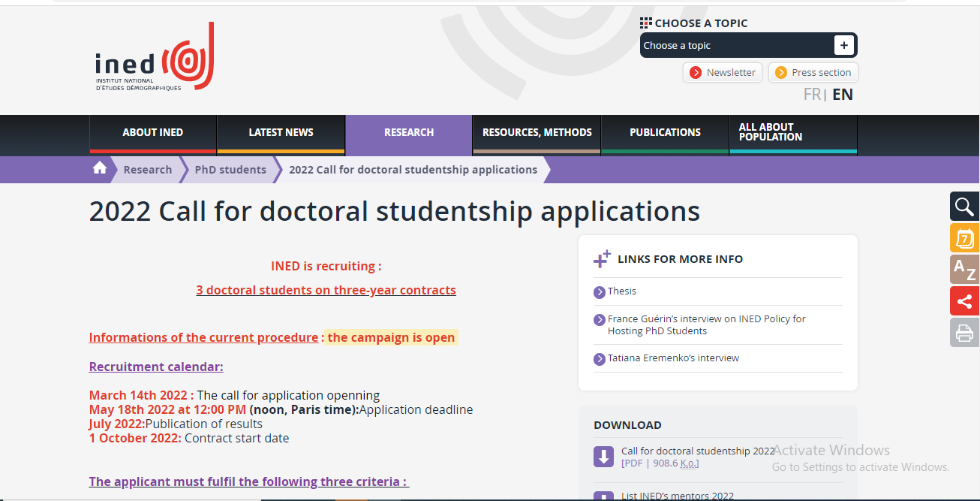Open the Thesis link
The width and height of the screenshot is (980, 501).
[x=622, y=291]
